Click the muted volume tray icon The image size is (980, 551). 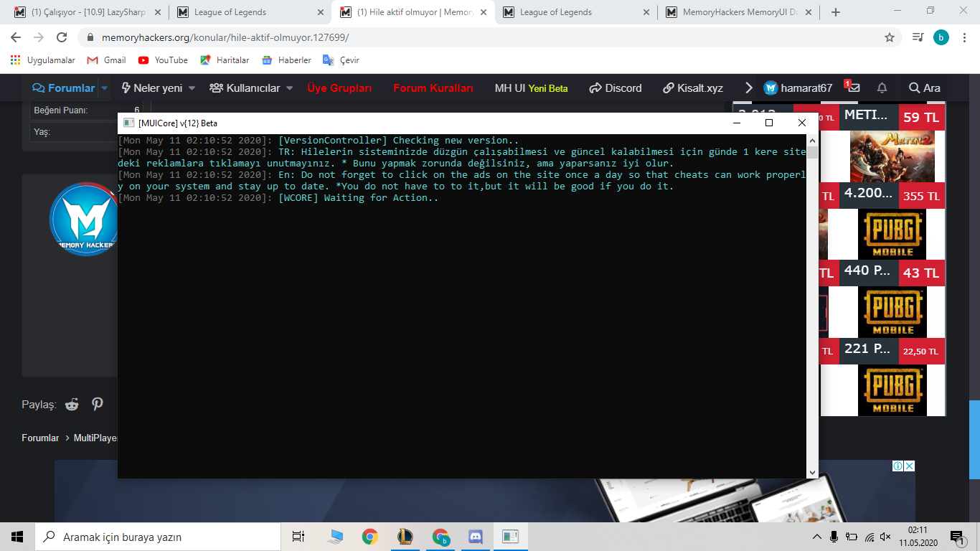pyautogui.click(x=885, y=537)
